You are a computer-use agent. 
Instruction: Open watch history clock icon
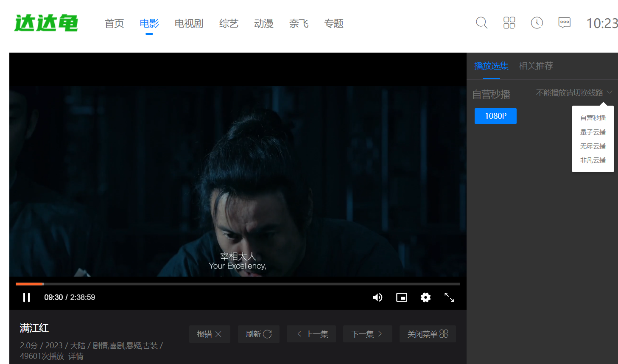(537, 23)
